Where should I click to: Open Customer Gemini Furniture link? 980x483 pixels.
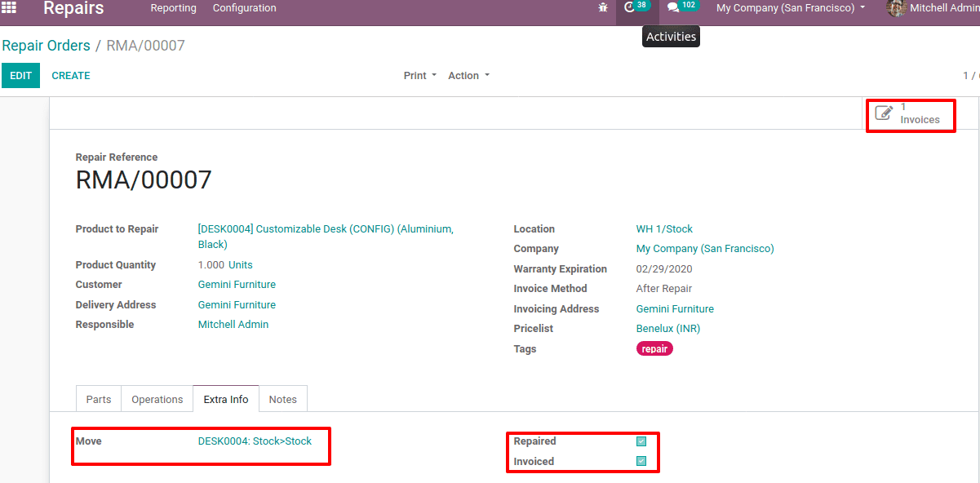[x=237, y=285]
